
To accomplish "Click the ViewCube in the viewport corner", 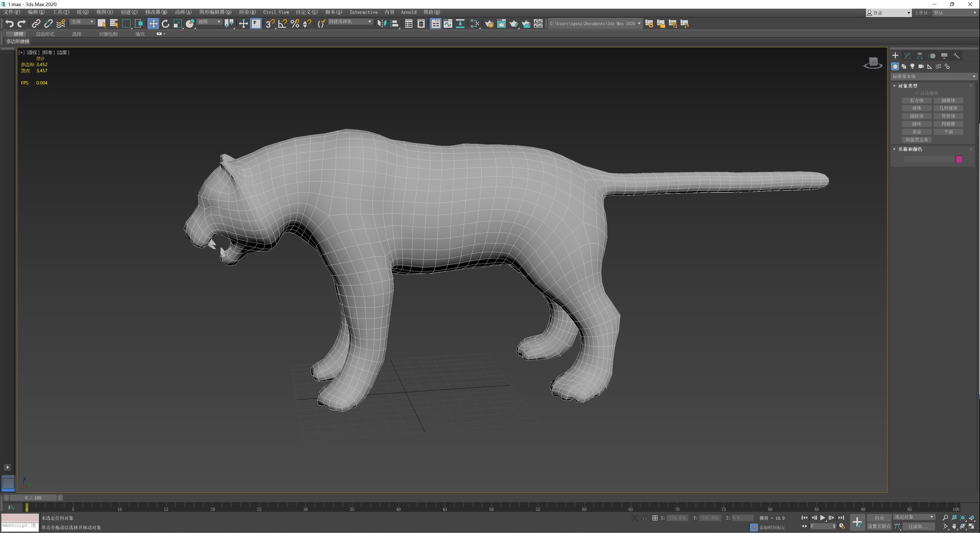I will pyautogui.click(x=873, y=63).
